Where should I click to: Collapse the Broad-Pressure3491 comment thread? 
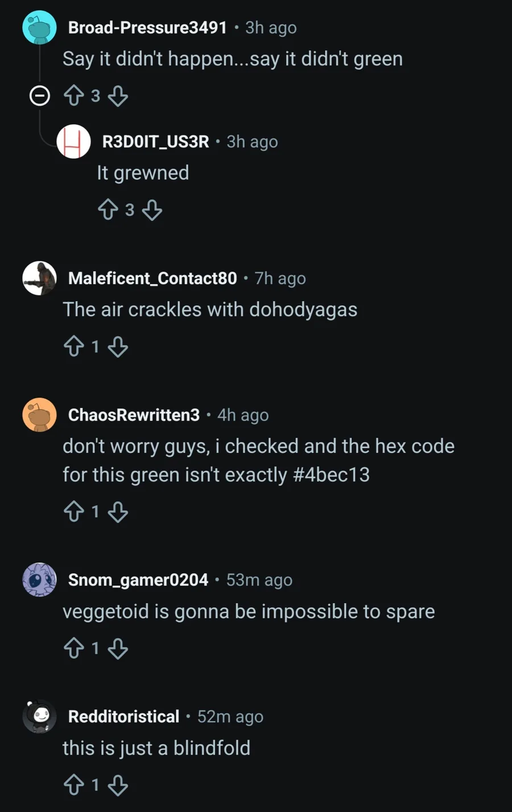click(x=40, y=96)
